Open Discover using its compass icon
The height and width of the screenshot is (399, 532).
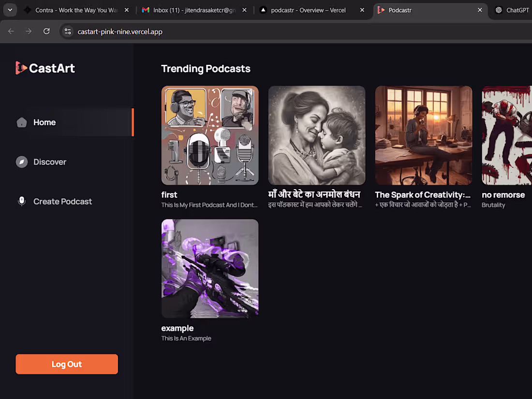(x=22, y=162)
